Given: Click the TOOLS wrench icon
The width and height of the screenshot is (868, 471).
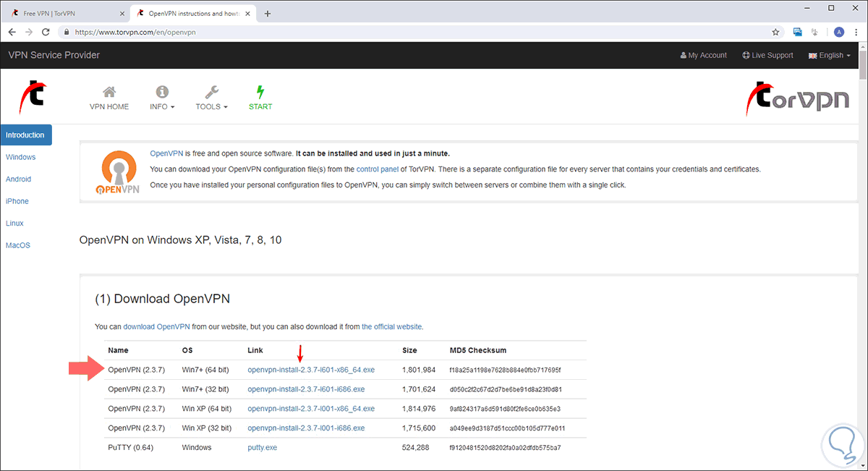Looking at the screenshot, I should pos(211,92).
